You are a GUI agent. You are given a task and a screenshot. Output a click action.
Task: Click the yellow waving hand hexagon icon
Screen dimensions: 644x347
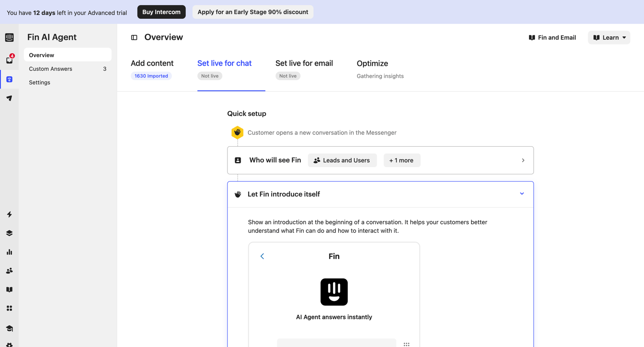[x=237, y=132]
